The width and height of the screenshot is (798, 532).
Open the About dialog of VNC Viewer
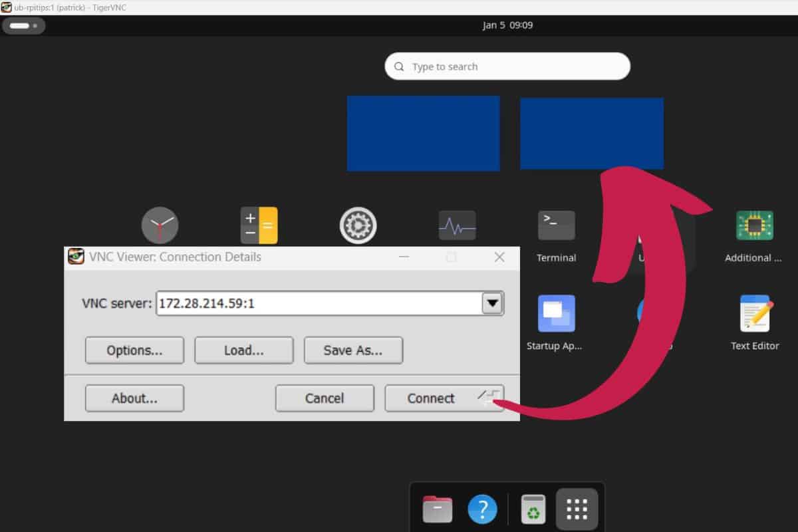pyautogui.click(x=134, y=398)
